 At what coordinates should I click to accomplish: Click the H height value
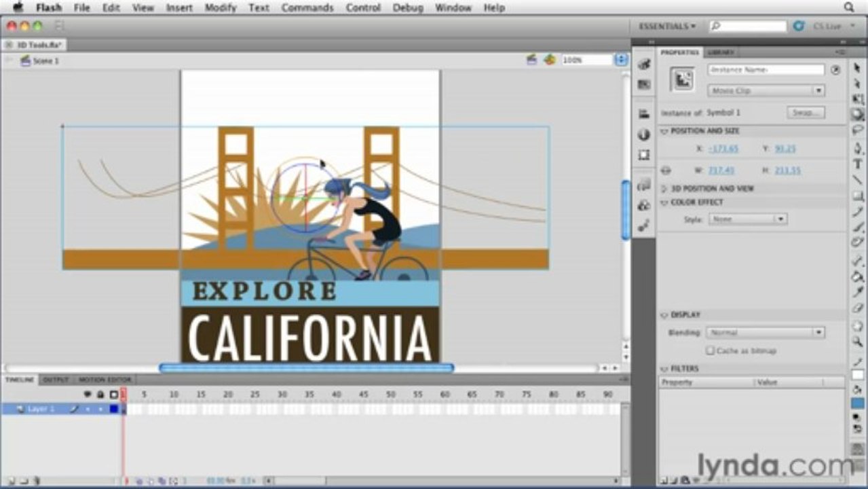(788, 170)
